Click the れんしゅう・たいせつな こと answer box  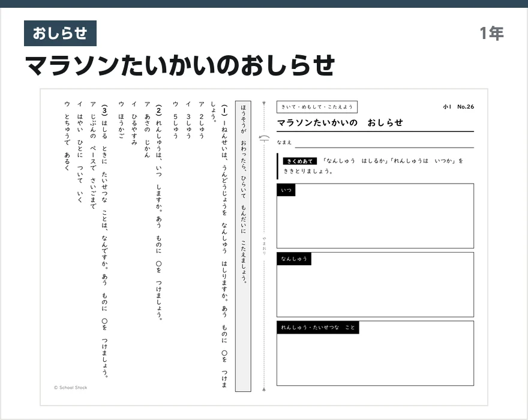point(375,353)
